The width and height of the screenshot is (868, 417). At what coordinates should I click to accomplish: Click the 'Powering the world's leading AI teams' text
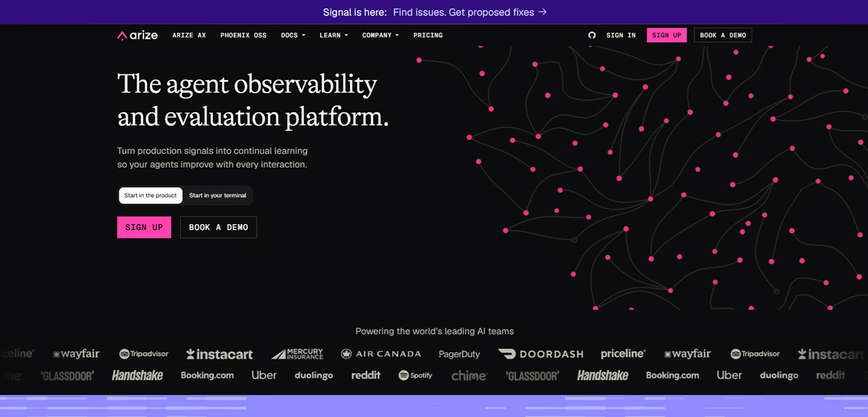pyautogui.click(x=435, y=331)
